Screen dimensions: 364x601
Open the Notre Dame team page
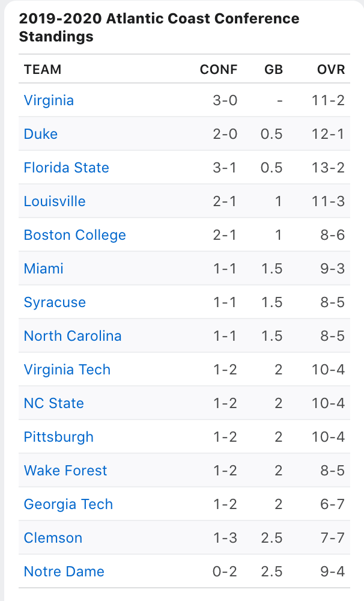pos(64,572)
